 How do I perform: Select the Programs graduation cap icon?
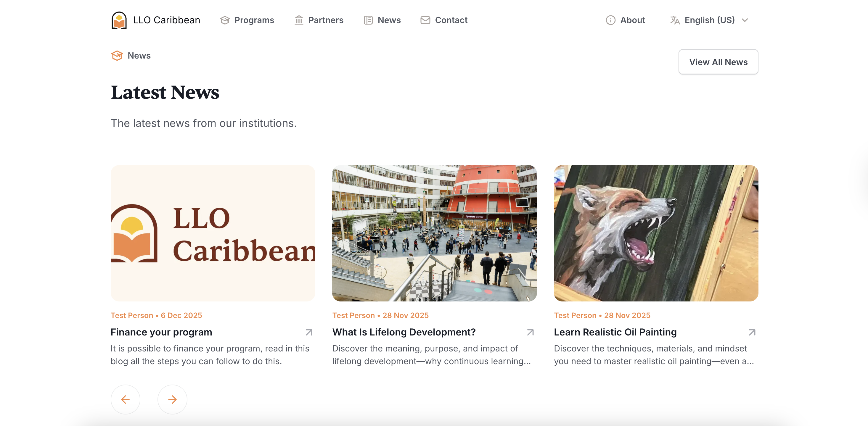tap(225, 20)
